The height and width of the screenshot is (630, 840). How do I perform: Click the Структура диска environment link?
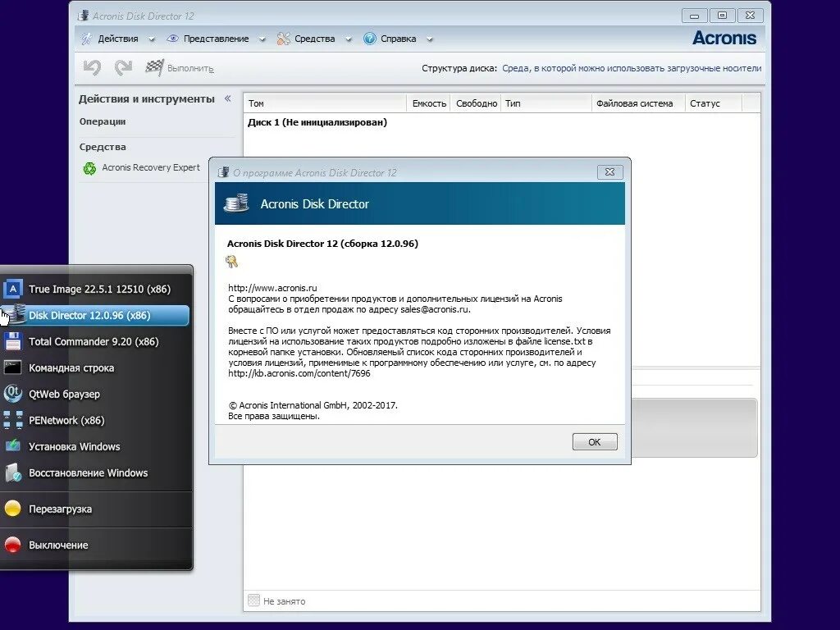pos(632,68)
